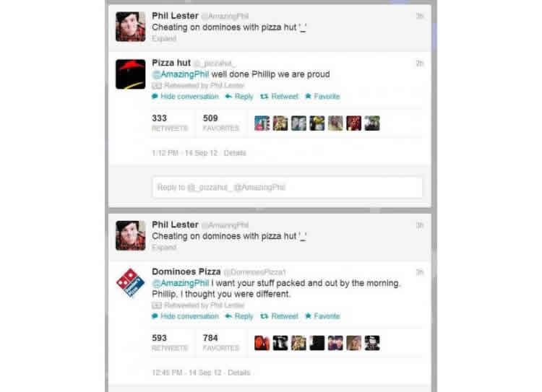
Task: Click the Retweet icon under Pizza hut tweet
Action: (264, 96)
